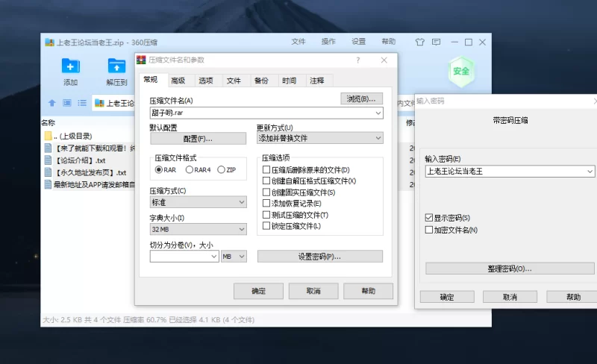
Task: Click the 360压缩 app icon in title bar
Action: (49, 43)
